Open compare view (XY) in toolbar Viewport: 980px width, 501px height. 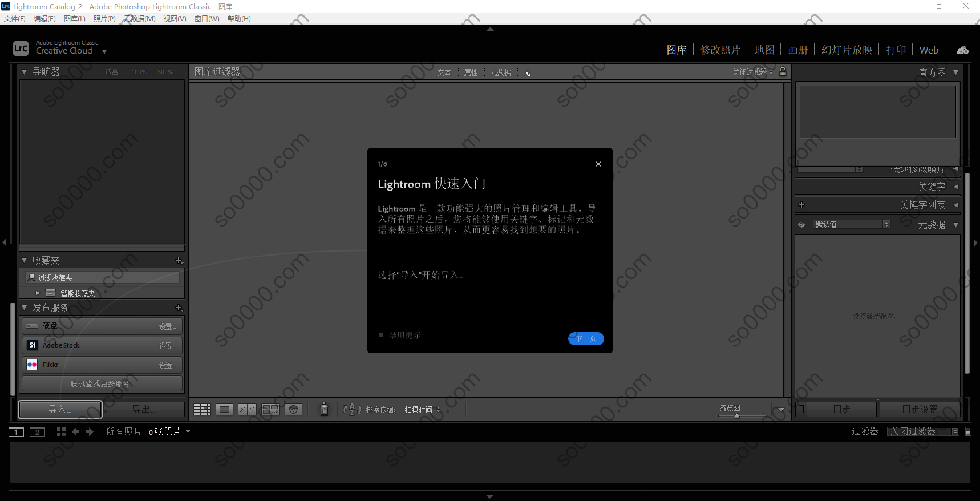point(247,409)
